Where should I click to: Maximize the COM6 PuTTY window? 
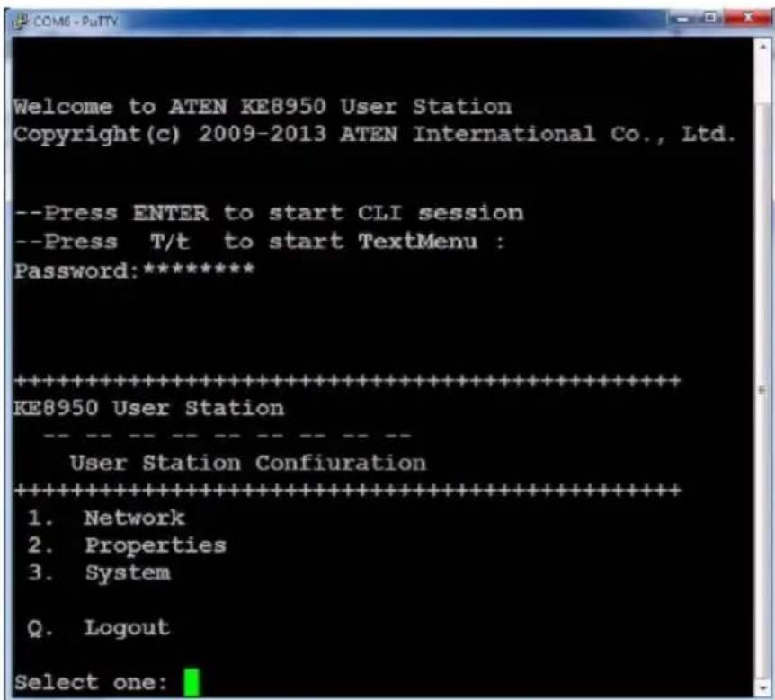(x=711, y=18)
